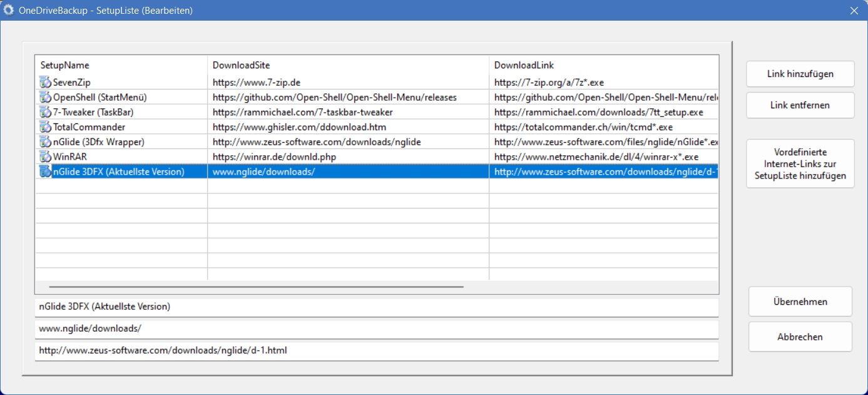
Task: Select the WinRAR entry
Action: [70, 156]
